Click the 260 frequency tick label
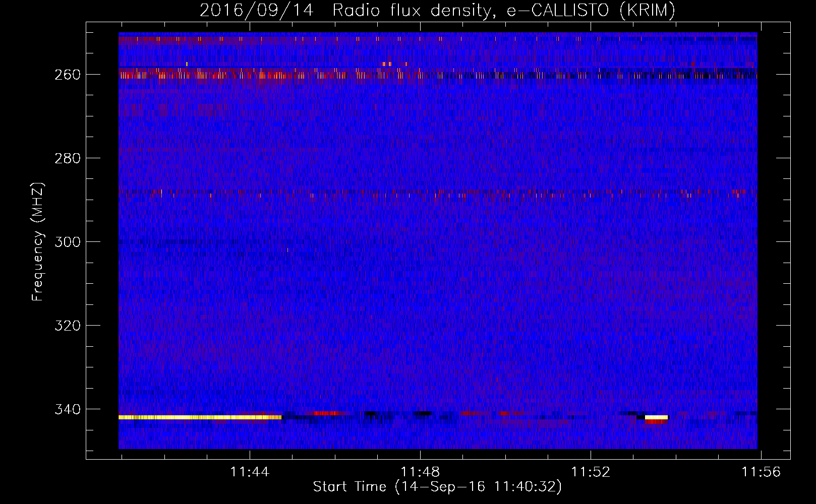 coord(68,75)
